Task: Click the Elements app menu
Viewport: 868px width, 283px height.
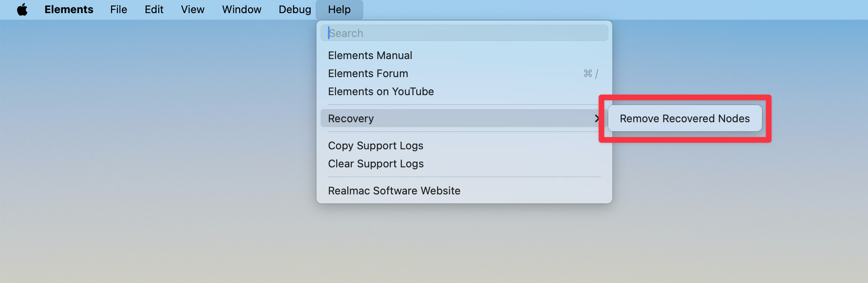Action: [x=69, y=9]
